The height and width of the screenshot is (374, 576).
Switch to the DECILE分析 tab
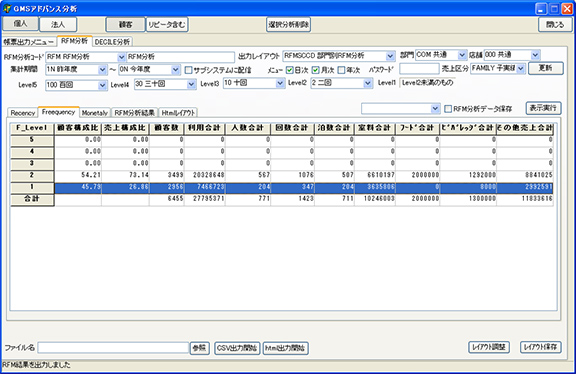112,42
